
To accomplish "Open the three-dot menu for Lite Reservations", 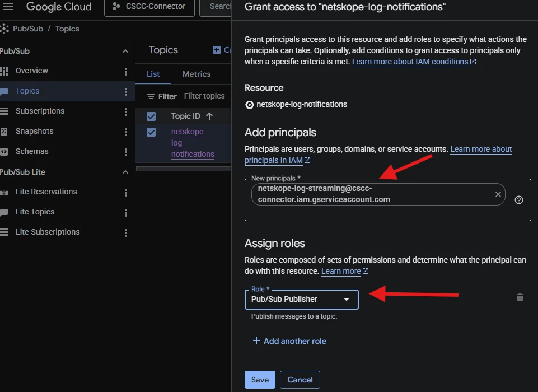I will click(x=126, y=193).
